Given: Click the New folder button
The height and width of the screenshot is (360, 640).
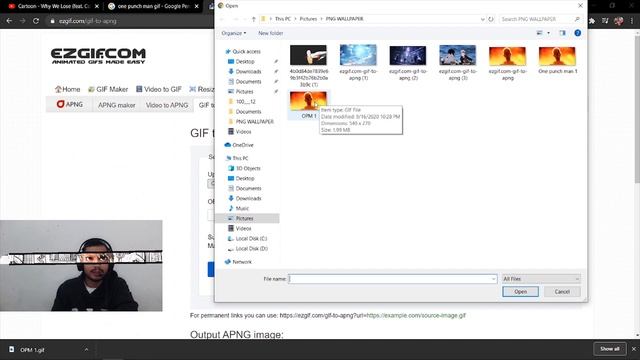Looking at the screenshot, I should [271, 33].
